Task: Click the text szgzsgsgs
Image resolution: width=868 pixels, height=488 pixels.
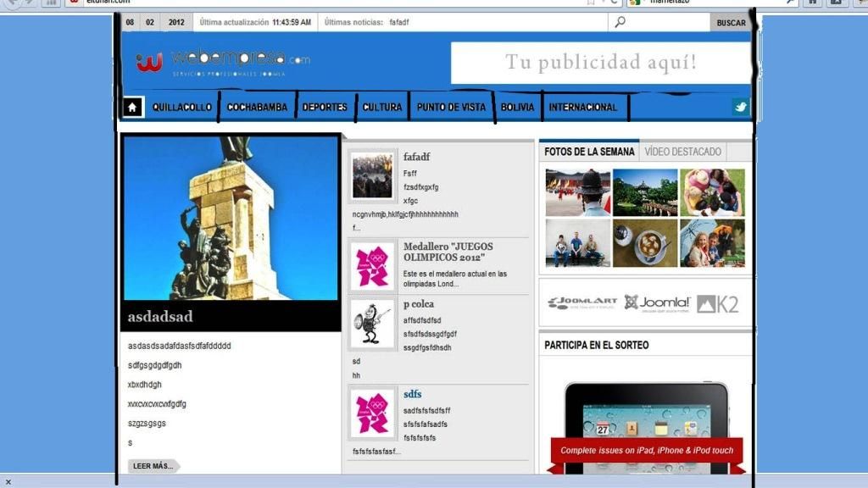Action: point(147,424)
